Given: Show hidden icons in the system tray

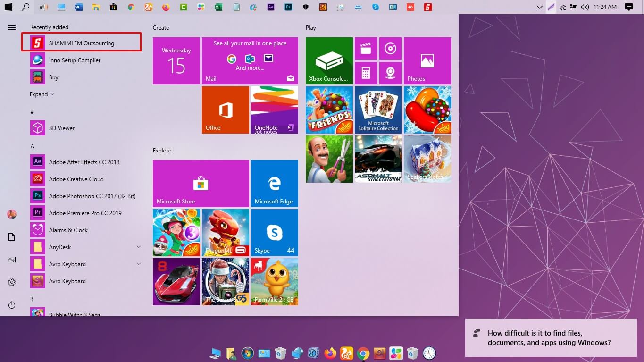Looking at the screenshot, I should (540, 7).
